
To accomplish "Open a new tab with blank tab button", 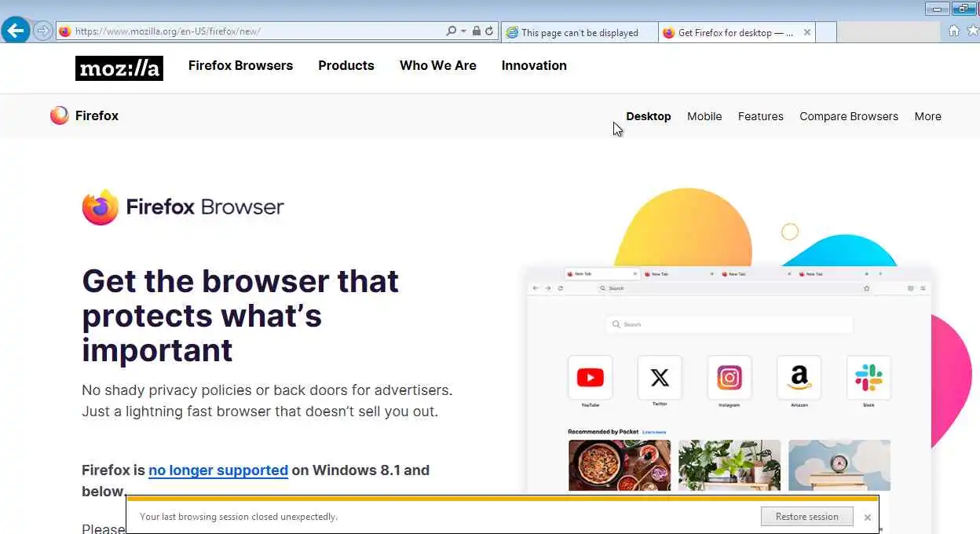I will coord(826,32).
